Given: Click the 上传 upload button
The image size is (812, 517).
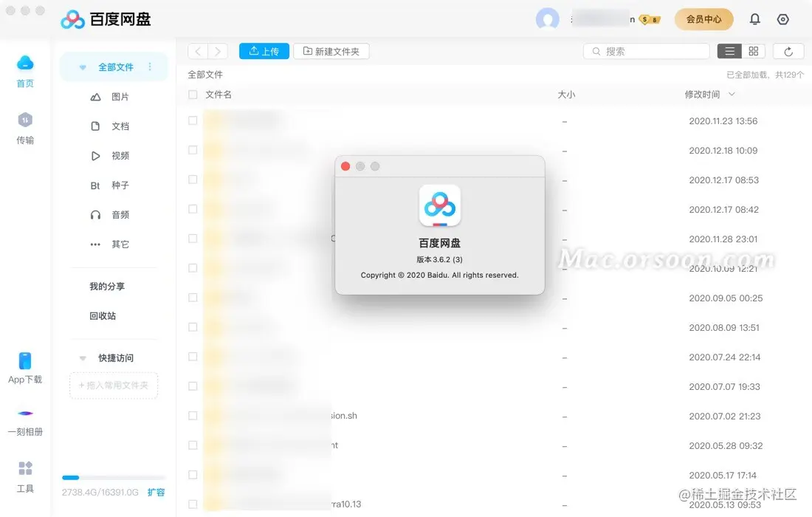Looking at the screenshot, I should point(264,51).
